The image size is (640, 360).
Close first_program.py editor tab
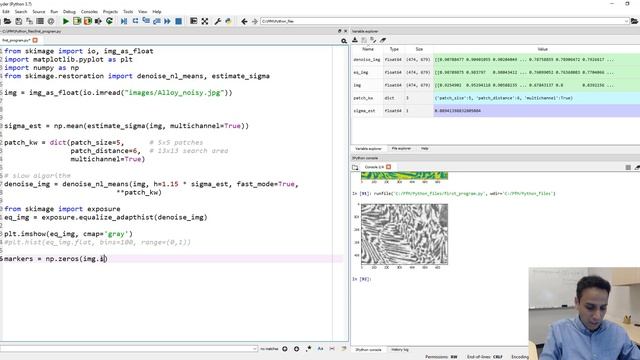pos(35,40)
